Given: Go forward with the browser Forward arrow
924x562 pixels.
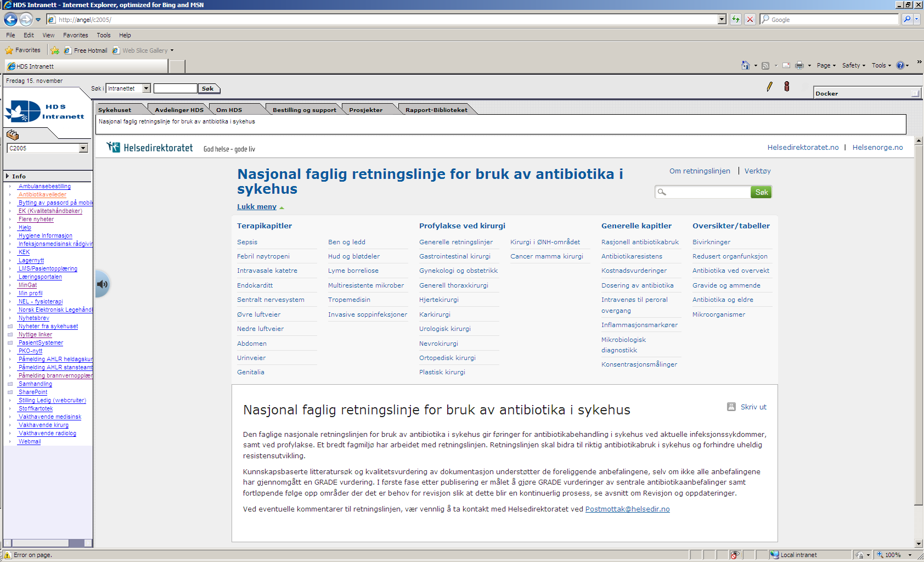Looking at the screenshot, I should tap(26, 19).
